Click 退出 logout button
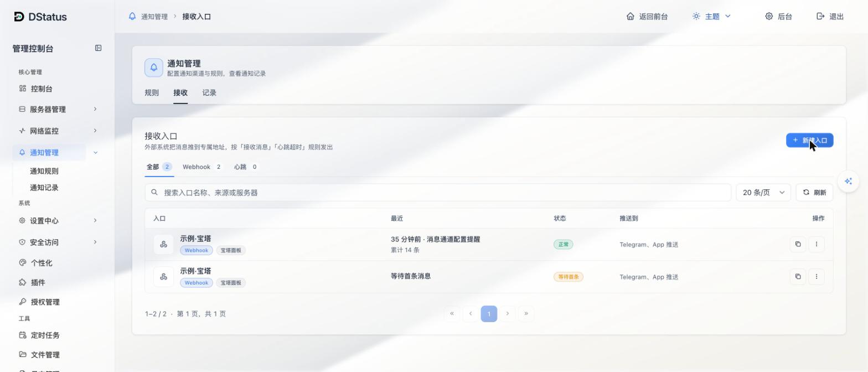Image resolution: width=868 pixels, height=372 pixels. pos(830,17)
